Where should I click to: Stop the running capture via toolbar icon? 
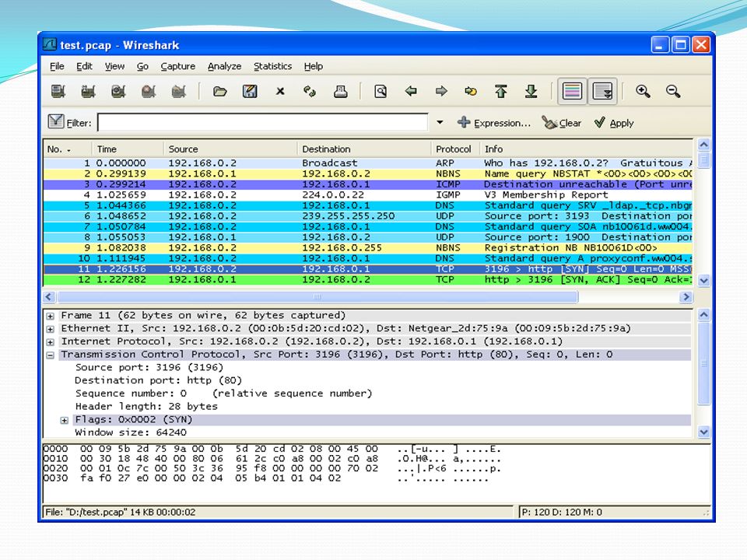click(149, 91)
